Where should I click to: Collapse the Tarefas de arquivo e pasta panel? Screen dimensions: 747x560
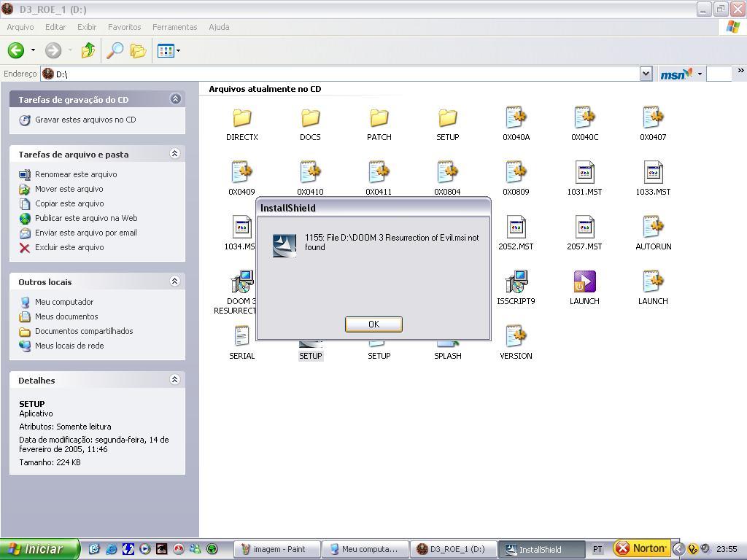175,153
